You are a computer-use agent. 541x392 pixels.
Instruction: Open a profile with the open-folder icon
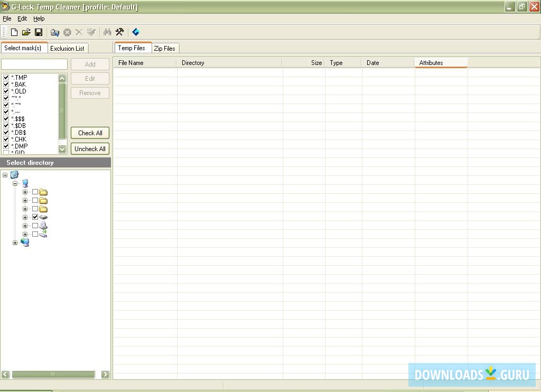click(26, 32)
